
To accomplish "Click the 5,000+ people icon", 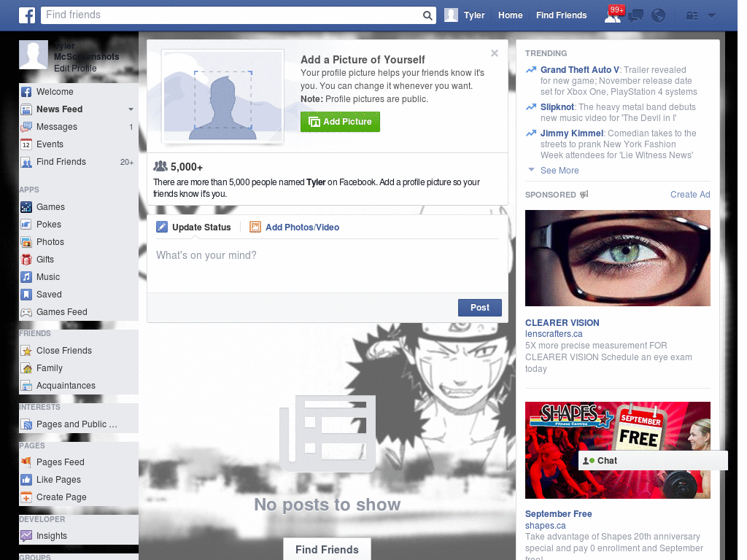I will (x=160, y=166).
